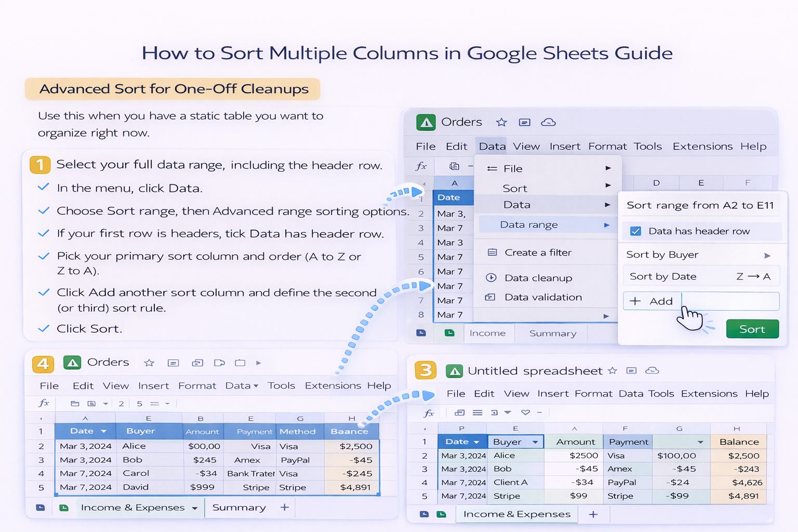Click the Sheets logo in step 4 Orders window
The image size is (798, 532).
coord(72,363)
